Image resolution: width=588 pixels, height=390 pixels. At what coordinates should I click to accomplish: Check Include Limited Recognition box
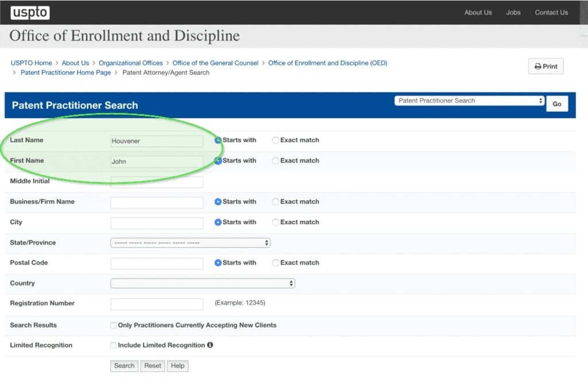coord(113,345)
